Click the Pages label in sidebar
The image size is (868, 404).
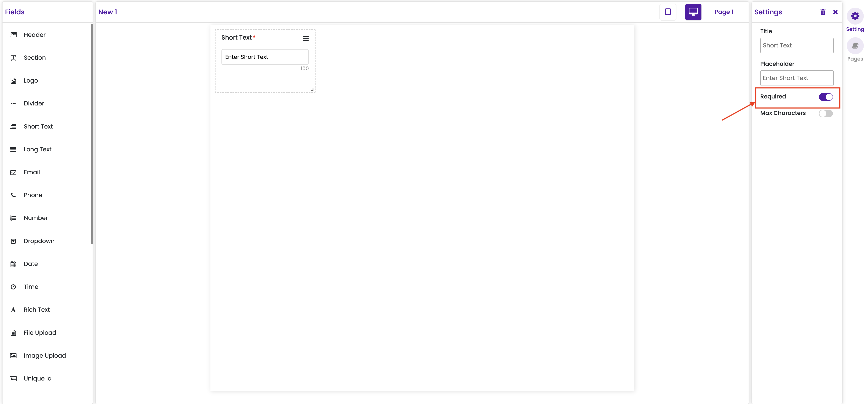coord(855,59)
